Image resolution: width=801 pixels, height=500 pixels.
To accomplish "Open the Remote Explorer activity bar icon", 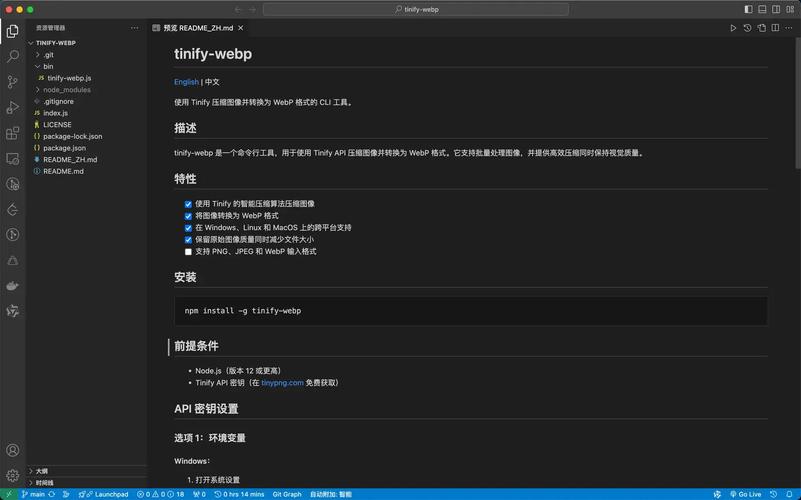I will (13, 158).
